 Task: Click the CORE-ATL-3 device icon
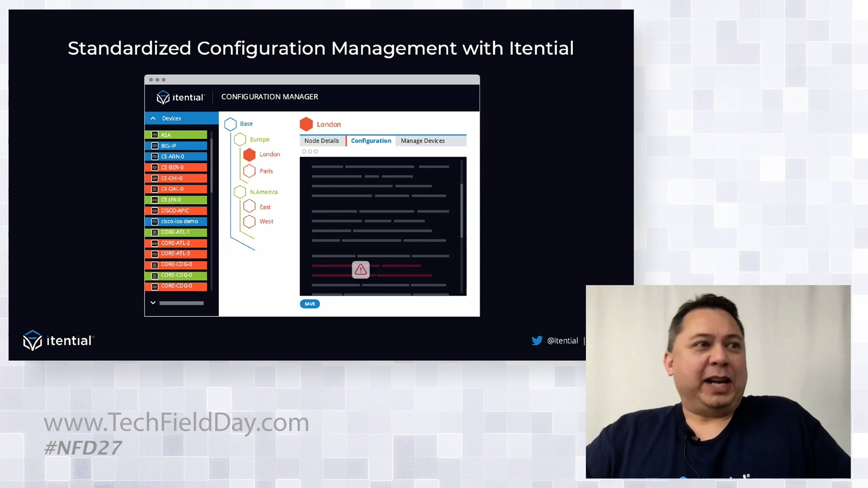coord(155,254)
